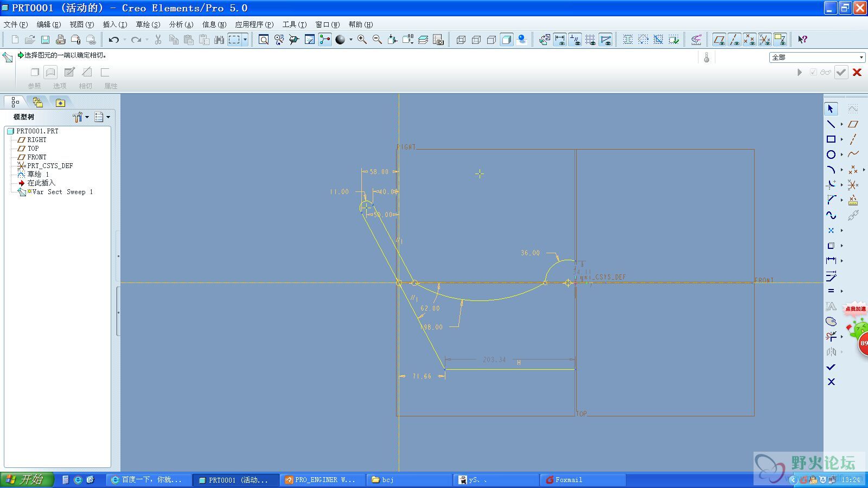The height and width of the screenshot is (488, 868).
Task: Activate the select arrow tool
Action: pyautogui.click(x=831, y=109)
